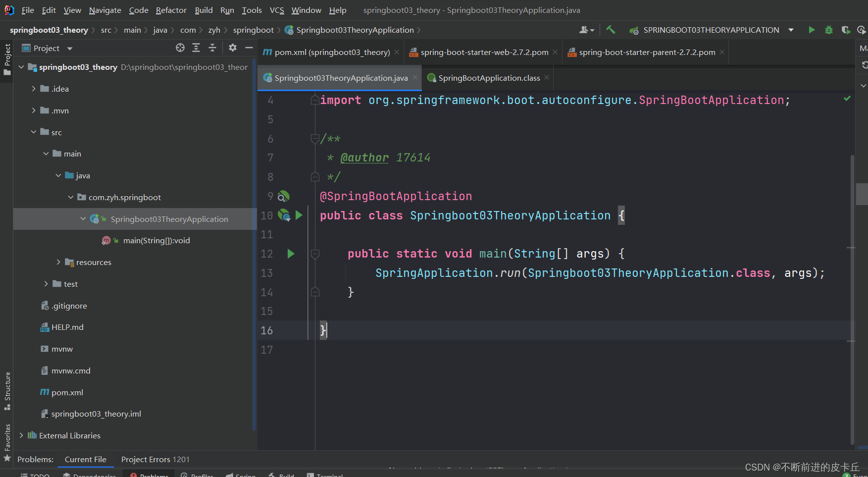This screenshot has width=868, height=477.
Task: Switch to pom.xml (springboot03_theory) tab
Action: 332,52
